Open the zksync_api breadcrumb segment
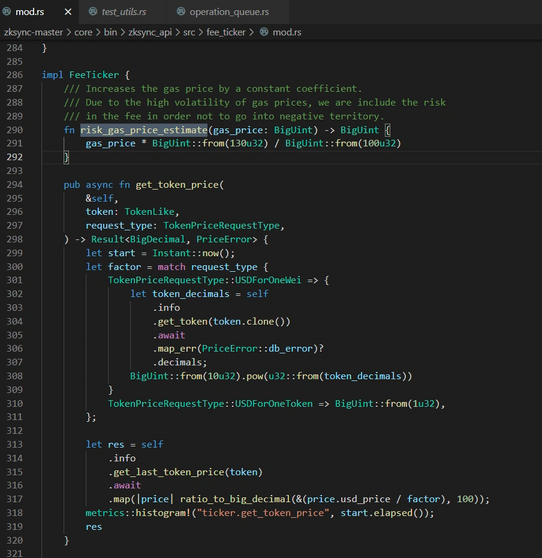The width and height of the screenshot is (542, 558). pyautogui.click(x=150, y=32)
